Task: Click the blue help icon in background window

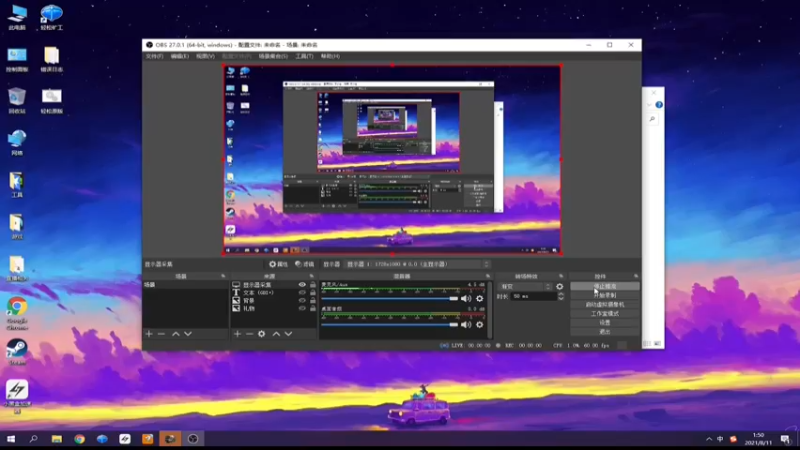Action: [659, 105]
